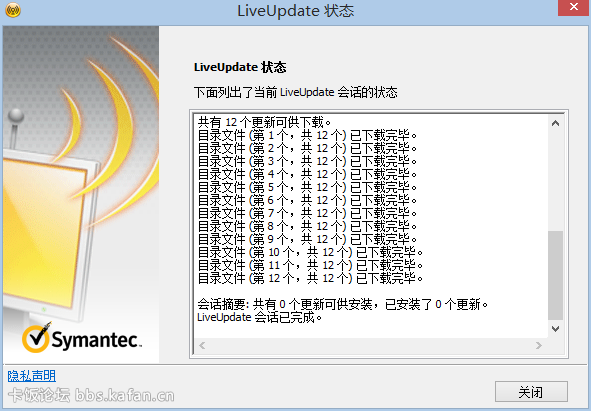The width and height of the screenshot is (591, 411).
Task: Click the log line for 第 3 个
Action: pos(308,161)
